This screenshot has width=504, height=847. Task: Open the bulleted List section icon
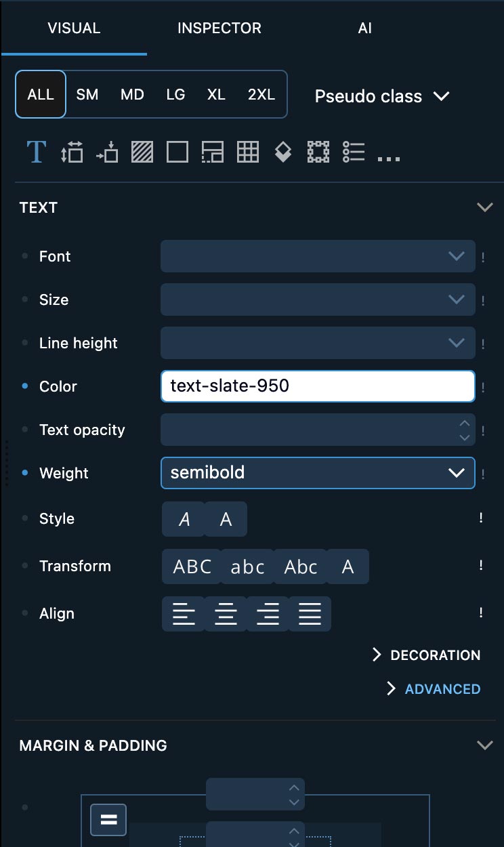pyautogui.click(x=354, y=152)
